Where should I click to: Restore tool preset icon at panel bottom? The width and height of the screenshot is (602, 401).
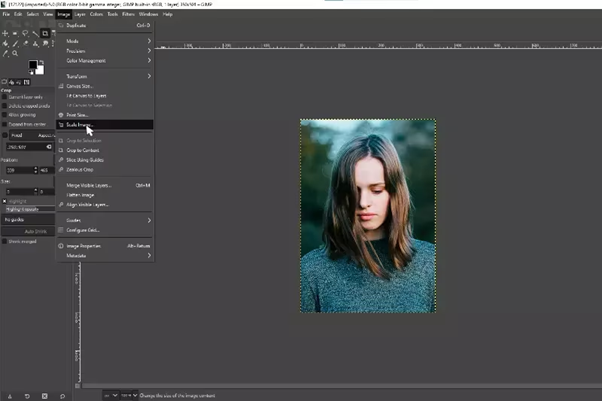pyautogui.click(x=27, y=396)
